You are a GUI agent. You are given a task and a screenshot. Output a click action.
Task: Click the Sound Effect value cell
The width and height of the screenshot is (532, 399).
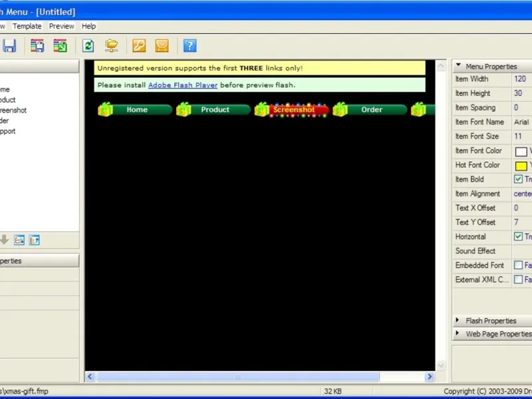tap(522, 251)
